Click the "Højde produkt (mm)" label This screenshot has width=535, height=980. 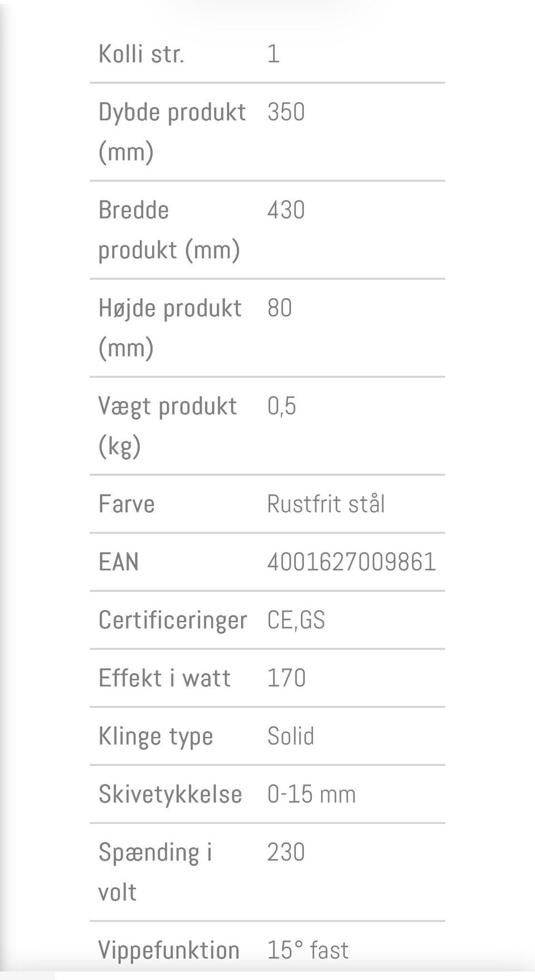pos(169,328)
